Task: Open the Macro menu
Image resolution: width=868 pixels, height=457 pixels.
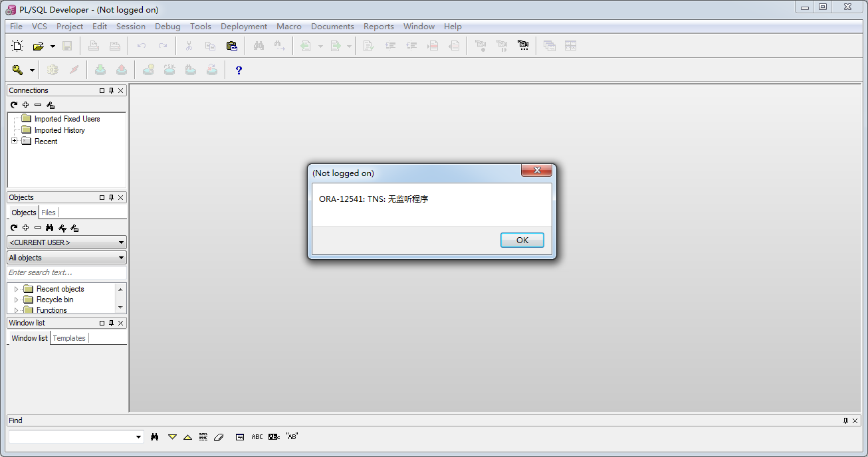Action: pyautogui.click(x=289, y=27)
